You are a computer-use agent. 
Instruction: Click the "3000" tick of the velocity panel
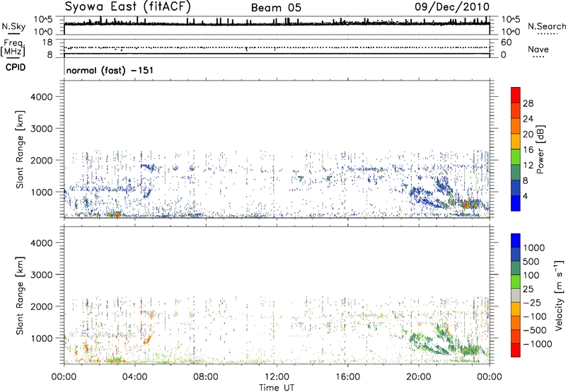(x=41, y=275)
